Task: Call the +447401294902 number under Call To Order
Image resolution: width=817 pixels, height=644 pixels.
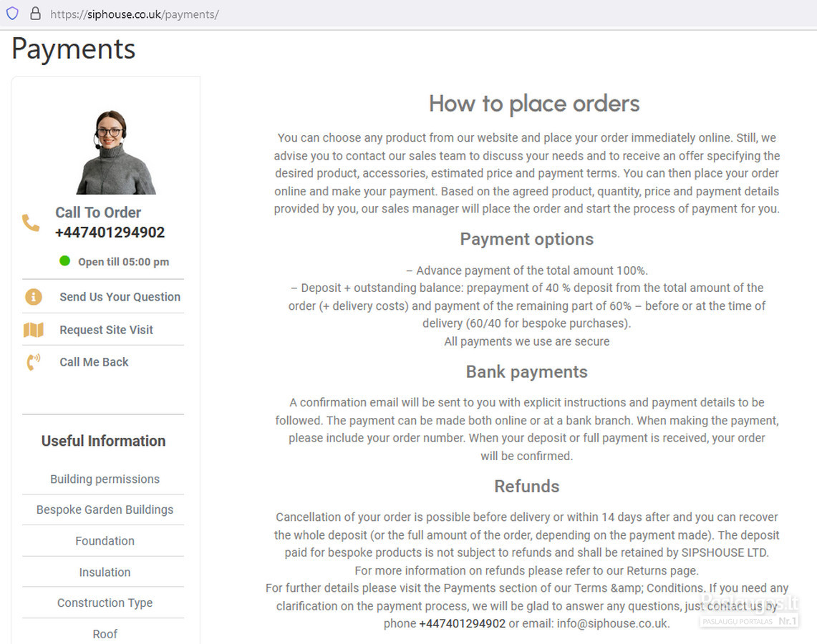Action: tap(110, 232)
